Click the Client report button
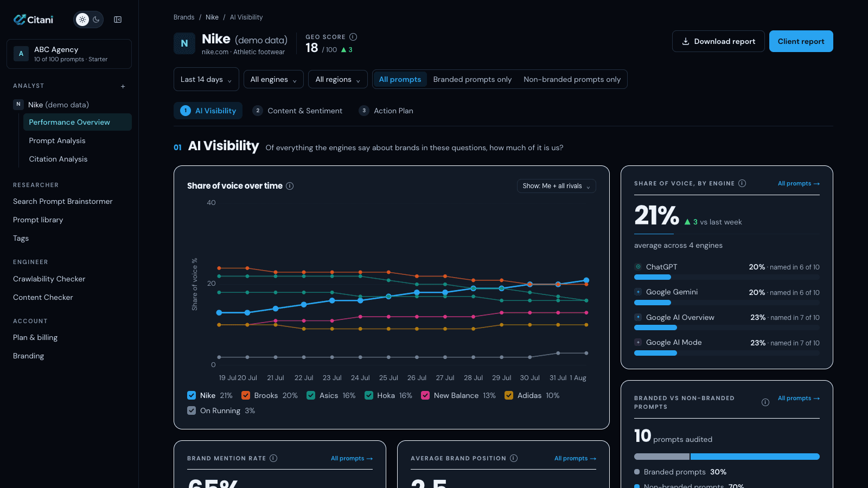The height and width of the screenshot is (488, 868). coord(801,41)
